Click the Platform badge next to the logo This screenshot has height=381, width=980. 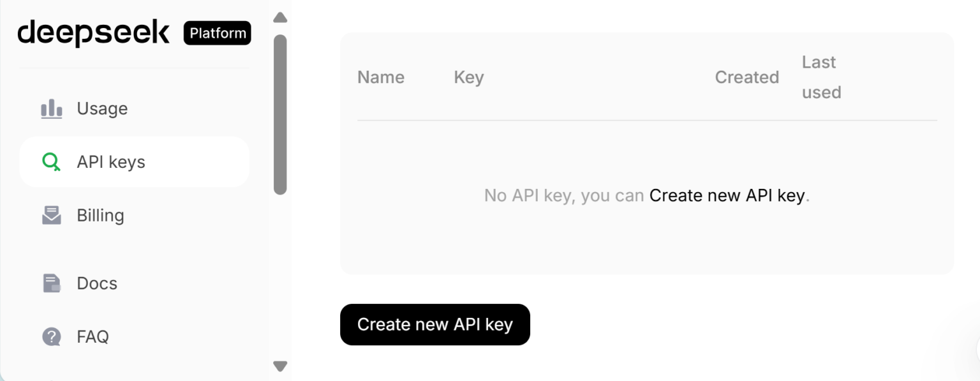point(217,33)
